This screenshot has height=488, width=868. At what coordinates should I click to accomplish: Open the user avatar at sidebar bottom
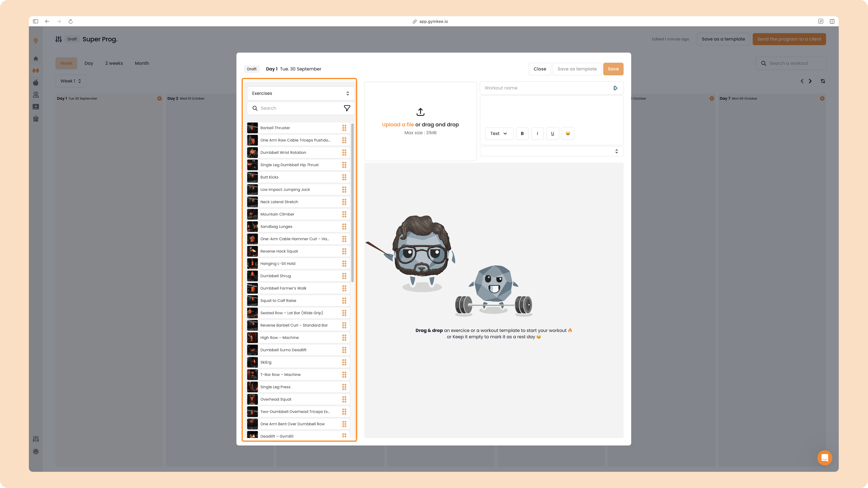coord(36,452)
